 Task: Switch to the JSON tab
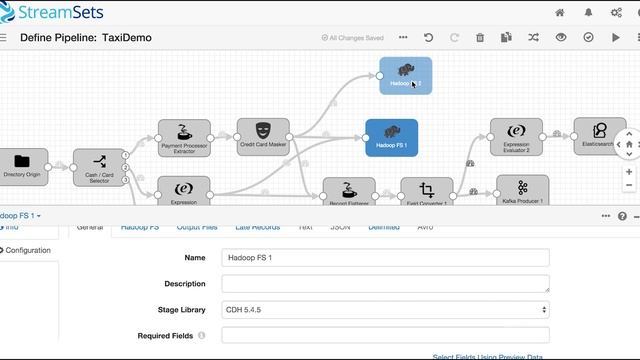point(340,227)
